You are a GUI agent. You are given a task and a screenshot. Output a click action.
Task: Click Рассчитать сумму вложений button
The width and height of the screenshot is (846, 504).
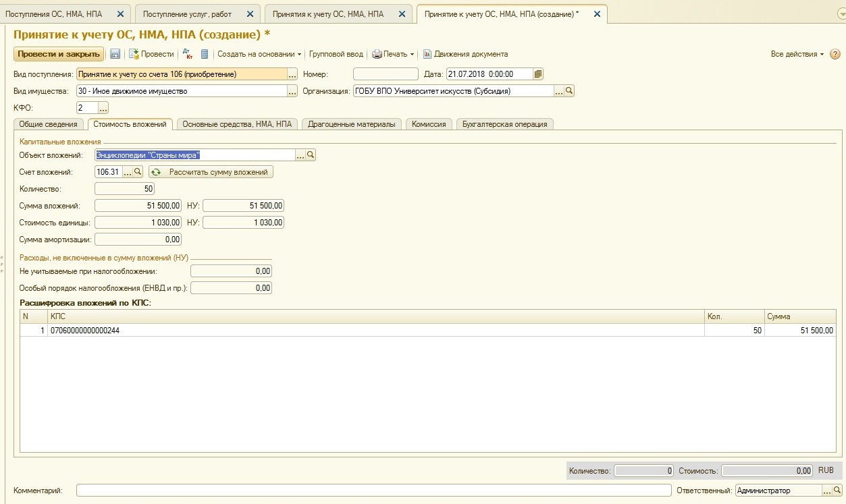[211, 172]
